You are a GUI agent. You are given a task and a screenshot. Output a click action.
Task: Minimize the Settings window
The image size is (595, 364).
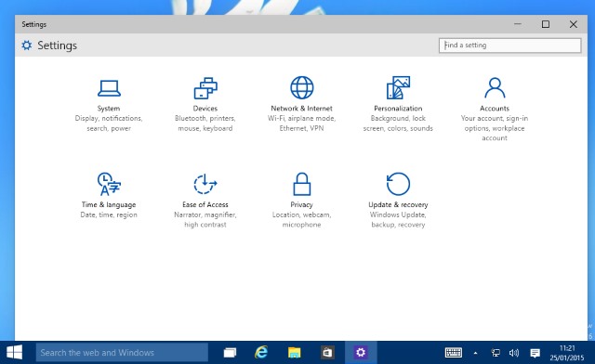tap(518, 24)
